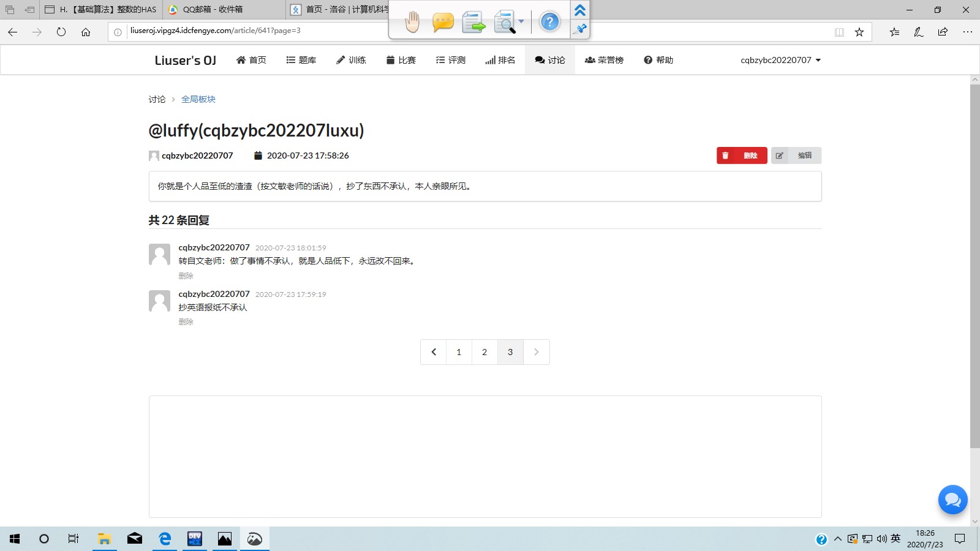The width and height of the screenshot is (980, 551).
Task: Open File Explorer from the taskbar
Action: pyautogui.click(x=104, y=539)
